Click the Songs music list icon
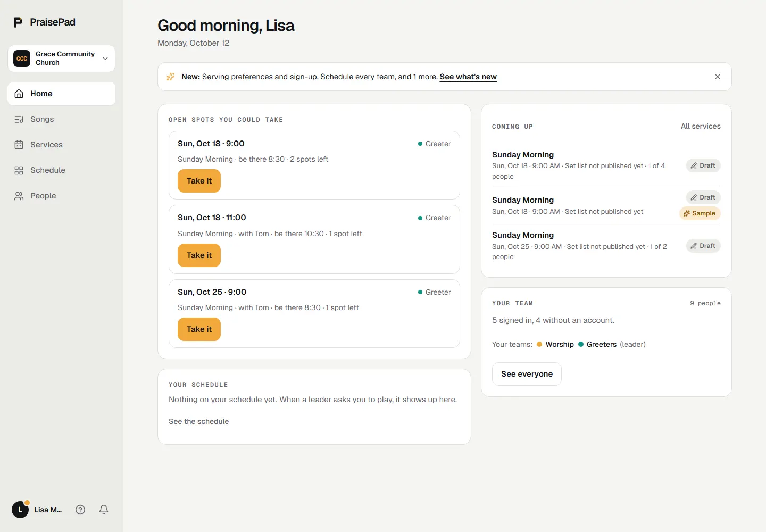766x532 pixels. [19, 119]
